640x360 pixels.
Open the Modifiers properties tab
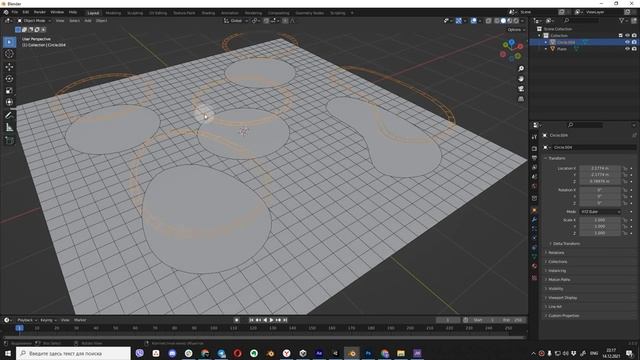pos(534,220)
